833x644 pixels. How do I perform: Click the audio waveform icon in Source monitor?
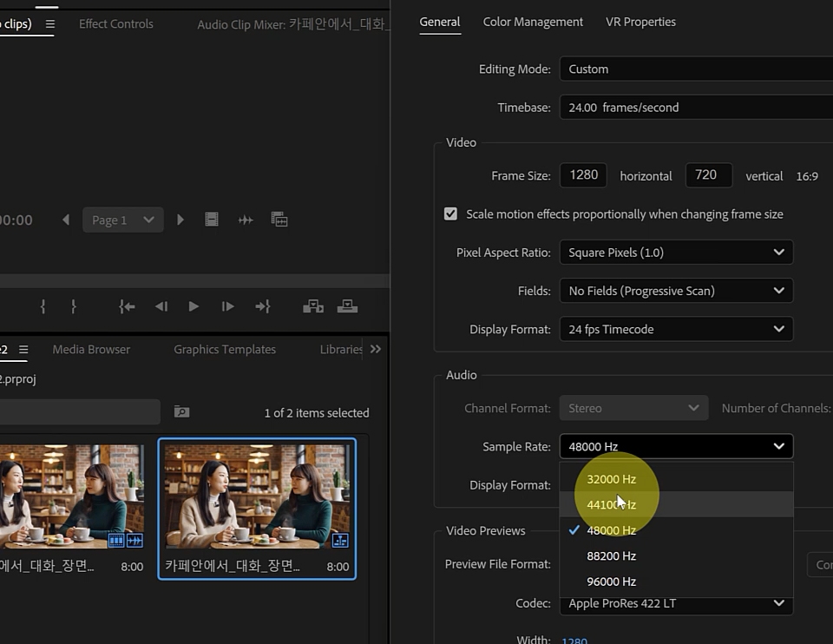pos(246,220)
